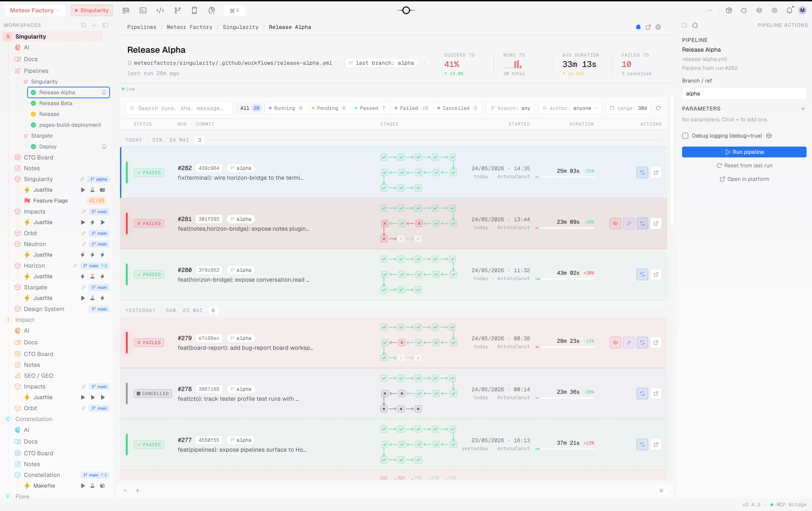Rerun run #282 with the rerun icon
Viewport: 812px width, 511px height.
pyautogui.click(x=642, y=173)
